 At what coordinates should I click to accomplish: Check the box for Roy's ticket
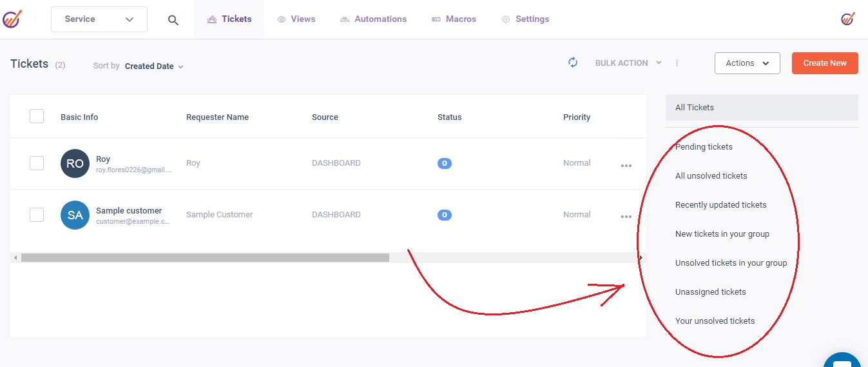(37, 163)
